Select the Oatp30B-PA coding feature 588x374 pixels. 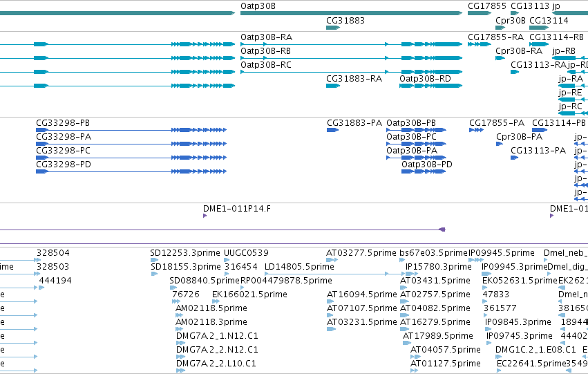tap(416, 158)
